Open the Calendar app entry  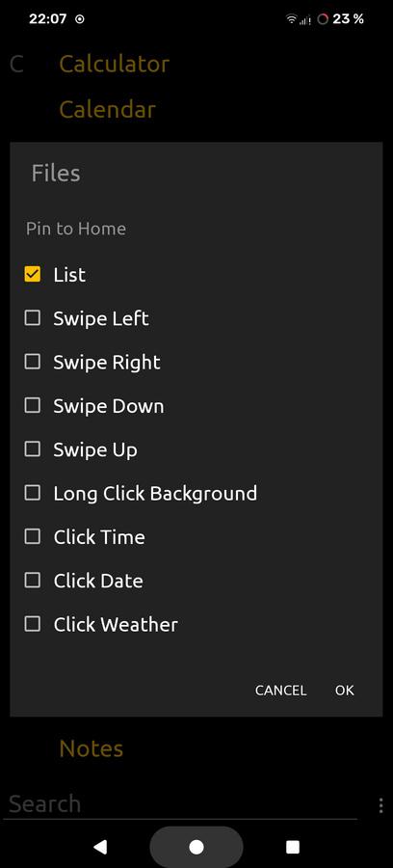tap(107, 110)
